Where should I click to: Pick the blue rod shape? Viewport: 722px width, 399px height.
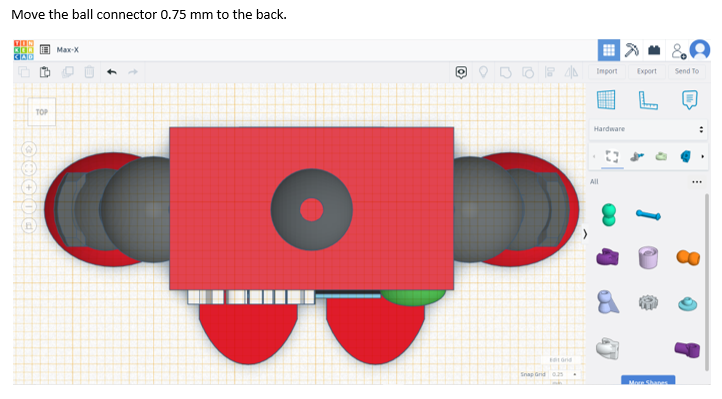click(x=648, y=214)
